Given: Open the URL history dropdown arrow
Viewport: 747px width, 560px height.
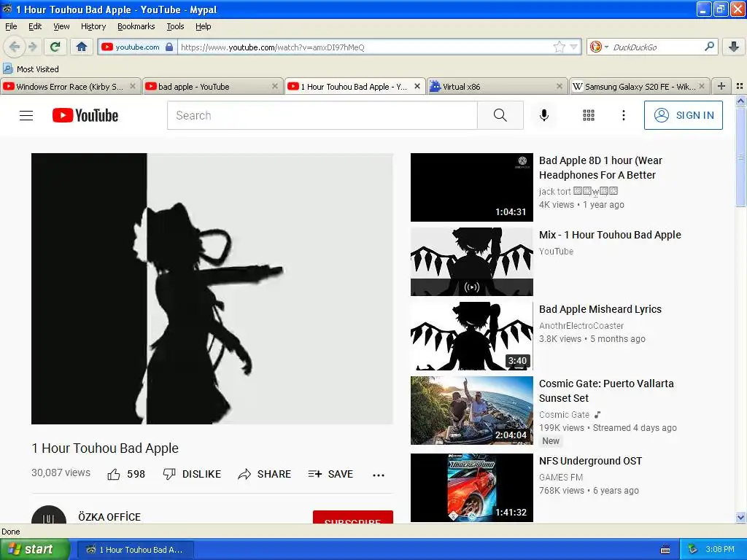Looking at the screenshot, I should click(x=573, y=47).
